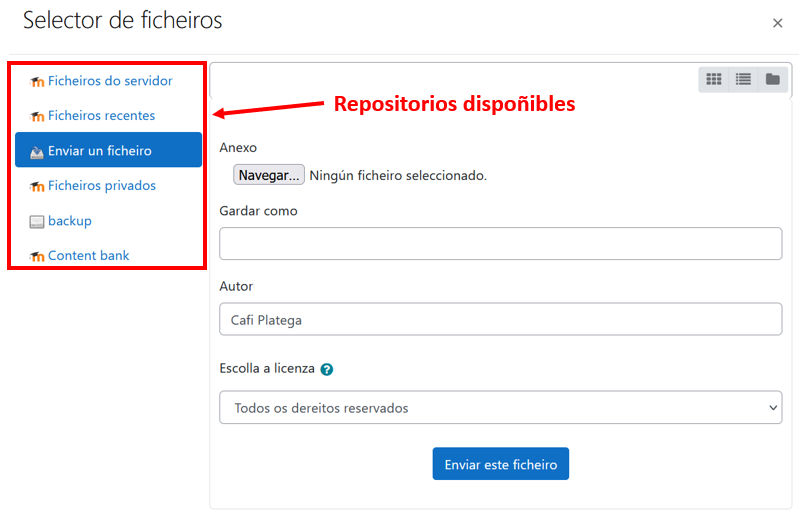The width and height of the screenshot is (806, 517).
Task: Close the Selector de ficheiros dialog
Action: [777, 23]
